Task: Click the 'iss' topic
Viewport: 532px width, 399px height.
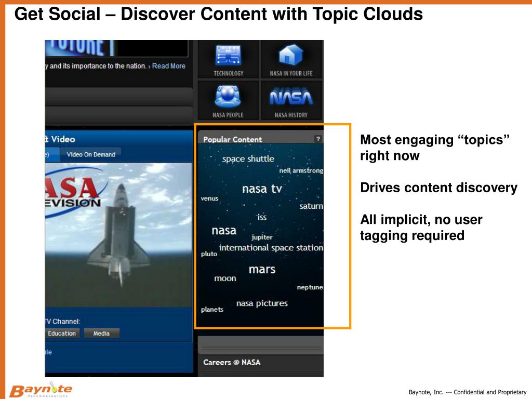Action: click(262, 217)
